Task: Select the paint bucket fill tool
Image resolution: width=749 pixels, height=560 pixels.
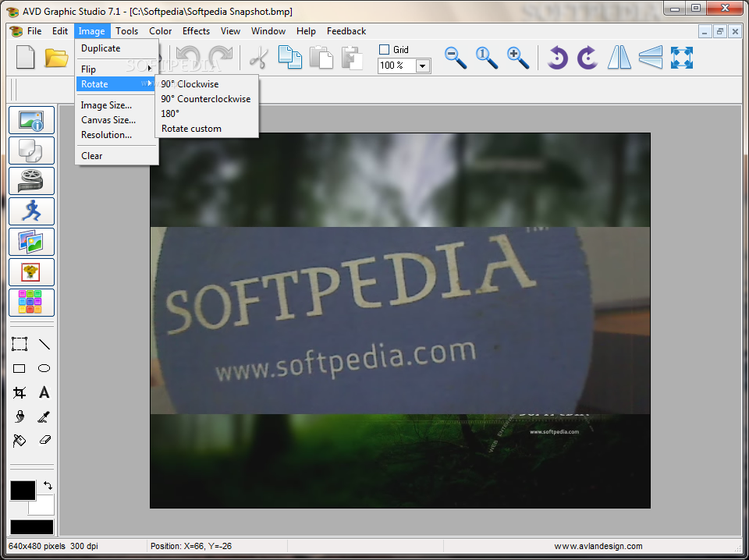Action: click(20, 440)
